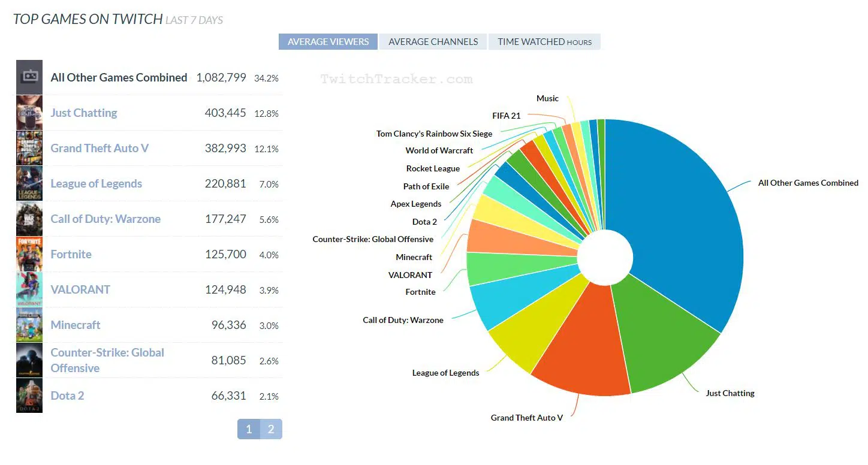868x465 pixels.
Task: Click Tom Clancy's Rainbow Six Siege chart label
Action: 434,134
